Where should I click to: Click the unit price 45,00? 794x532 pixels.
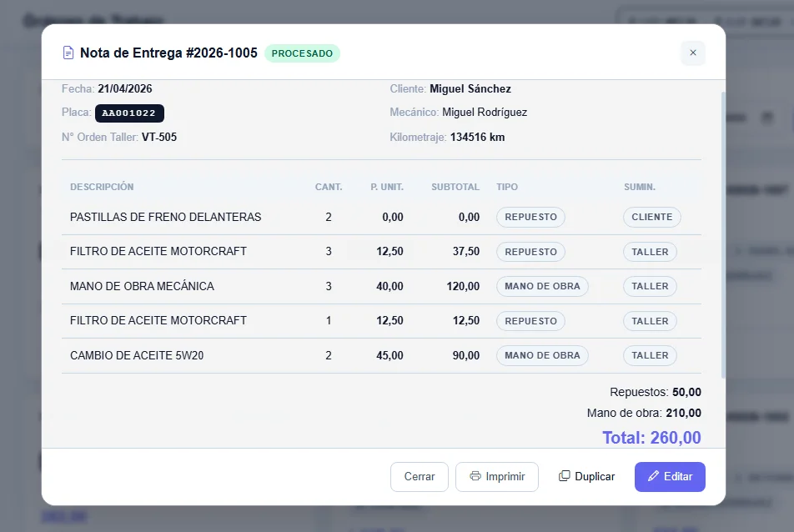(x=390, y=355)
